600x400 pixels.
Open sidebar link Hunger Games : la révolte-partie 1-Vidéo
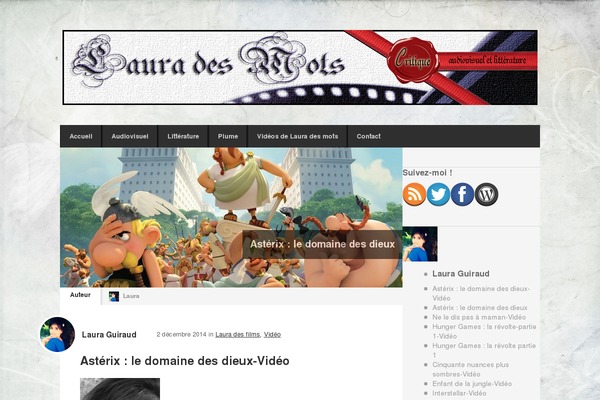pos(484,331)
